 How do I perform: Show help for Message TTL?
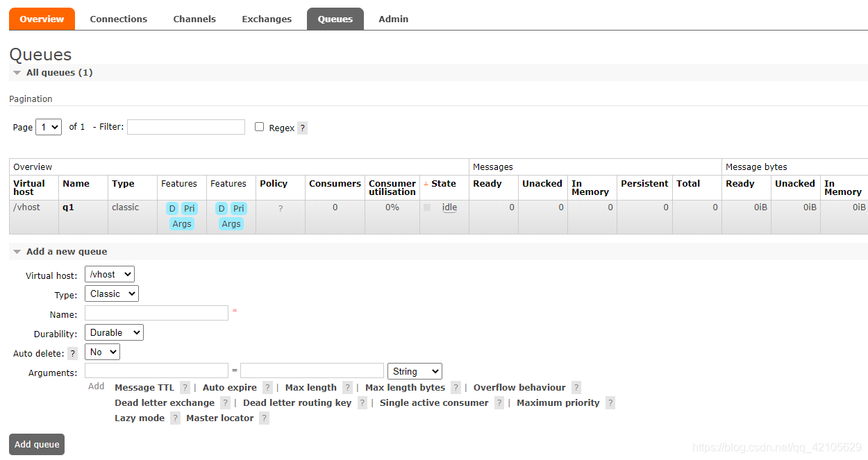[x=185, y=388]
